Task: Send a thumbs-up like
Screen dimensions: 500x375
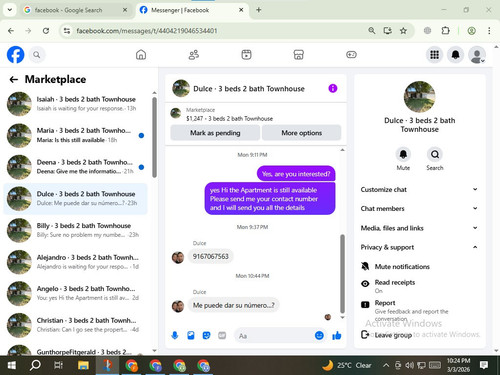Action: pos(337,335)
